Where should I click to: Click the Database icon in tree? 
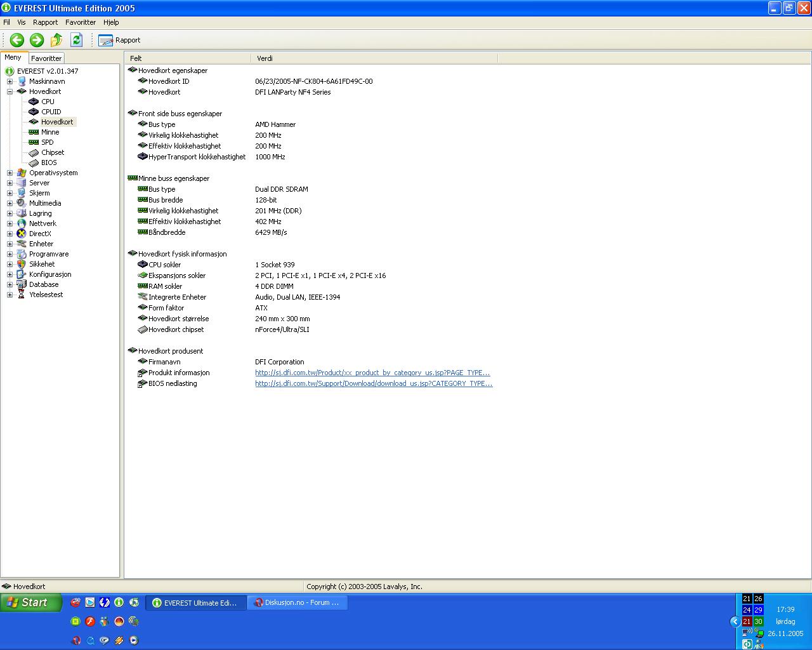22,284
